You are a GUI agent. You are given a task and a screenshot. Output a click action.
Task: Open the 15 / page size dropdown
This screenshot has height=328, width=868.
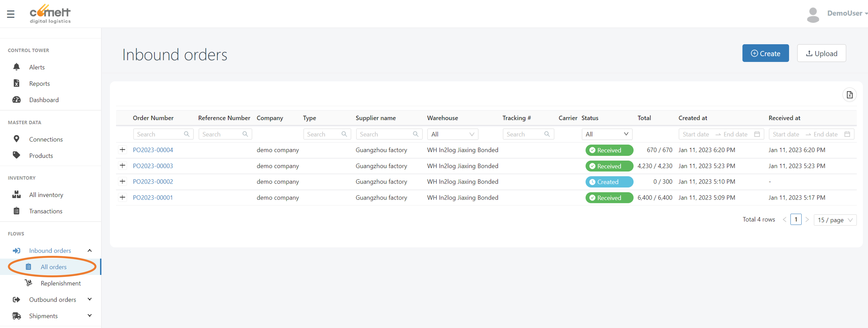835,220
